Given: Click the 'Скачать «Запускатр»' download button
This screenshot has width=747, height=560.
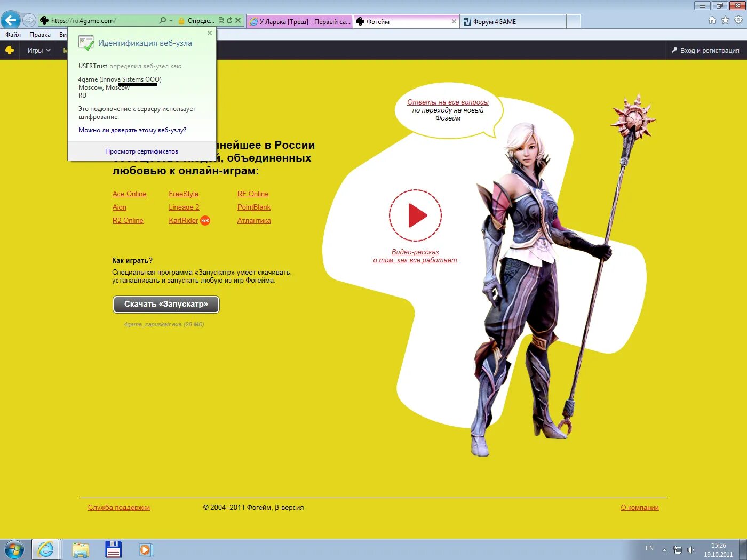Looking at the screenshot, I should pos(166,304).
